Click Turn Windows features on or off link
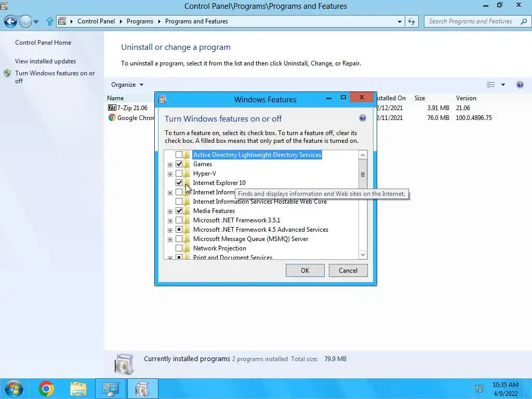Viewport: 532px width, 399px height. tap(55, 77)
